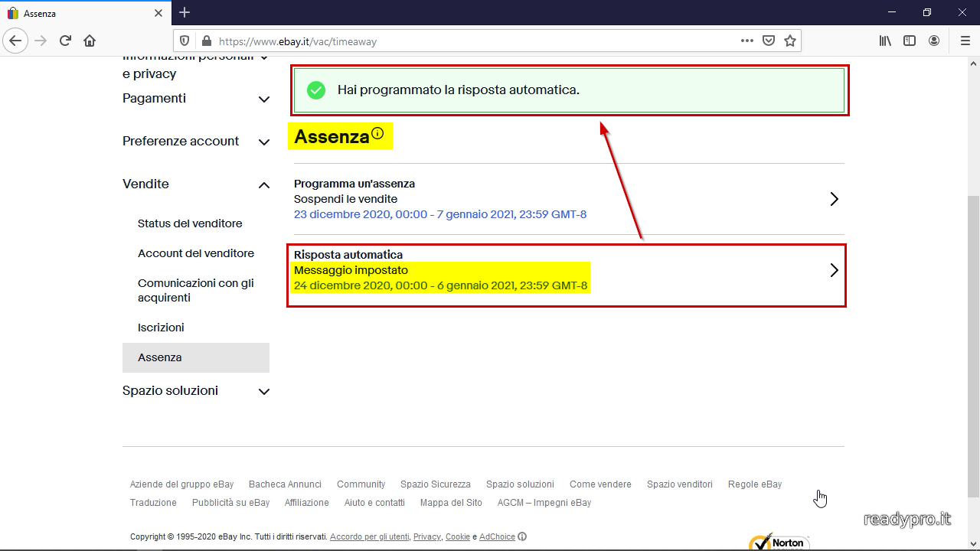Open the tracking protection shield icon
The image size is (980, 551).
tap(184, 41)
